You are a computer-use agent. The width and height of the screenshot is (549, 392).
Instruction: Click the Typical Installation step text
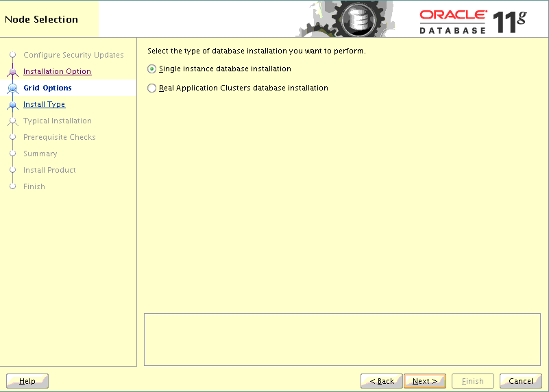(x=58, y=121)
